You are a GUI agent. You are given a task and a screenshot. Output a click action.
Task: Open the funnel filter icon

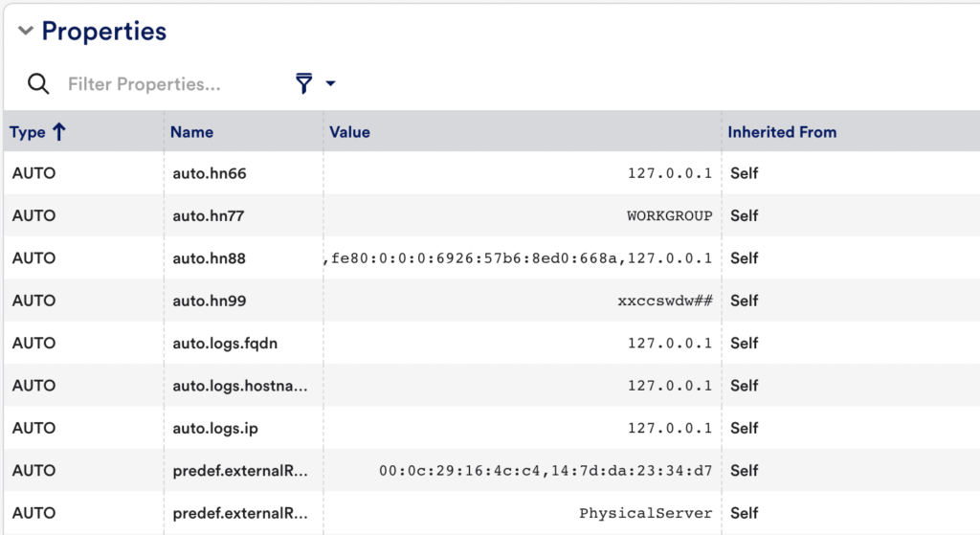coord(303,83)
